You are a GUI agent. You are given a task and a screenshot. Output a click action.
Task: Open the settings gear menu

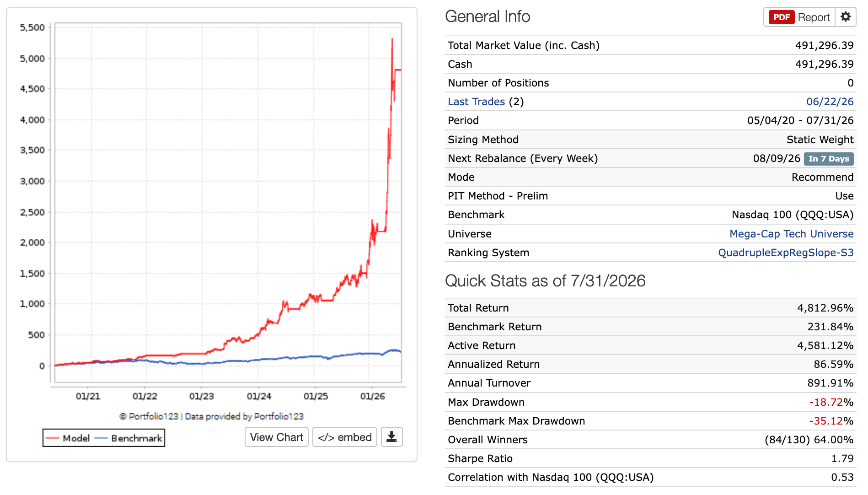tap(846, 17)
